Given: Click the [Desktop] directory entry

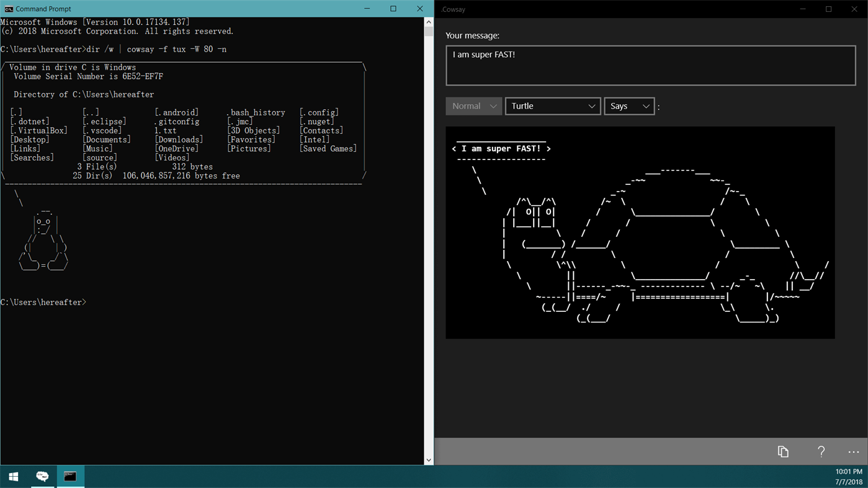Looking at the screenshot, I should (x=30, y=140).
